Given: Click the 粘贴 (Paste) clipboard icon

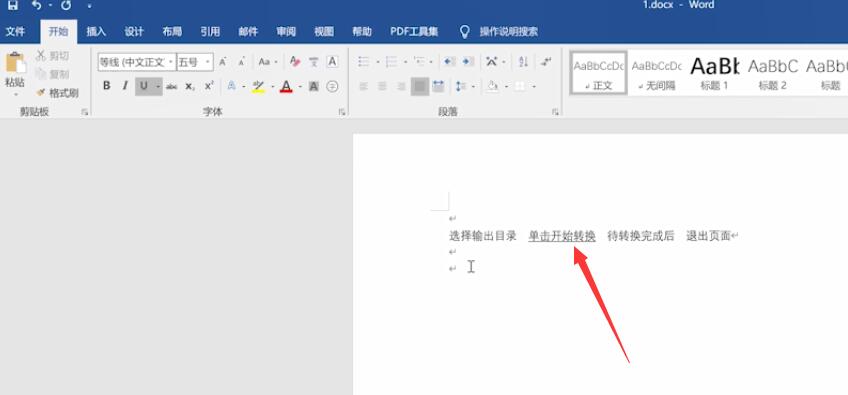Looking at the screenshot, I should [x=15, y=63].
